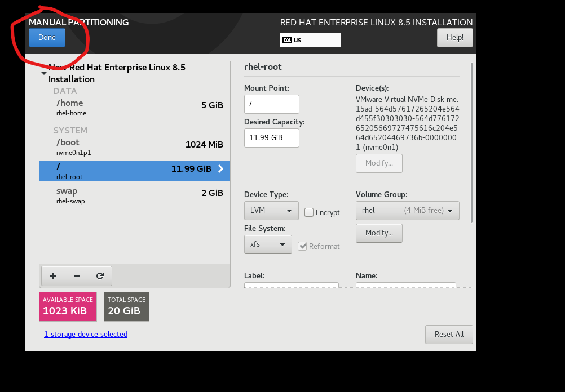Click Modify under Device(s)
This screenshot has height=392, width=565.
(379, 163)
